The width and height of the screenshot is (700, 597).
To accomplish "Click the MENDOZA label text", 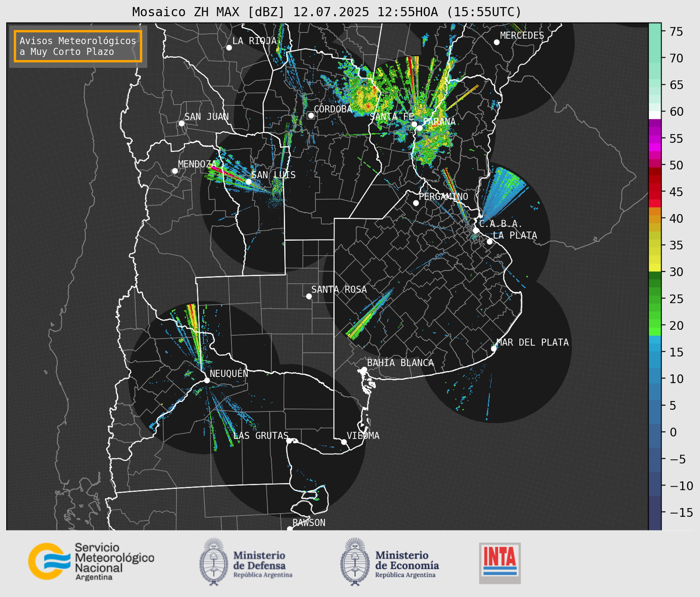I will click(198, 164).
